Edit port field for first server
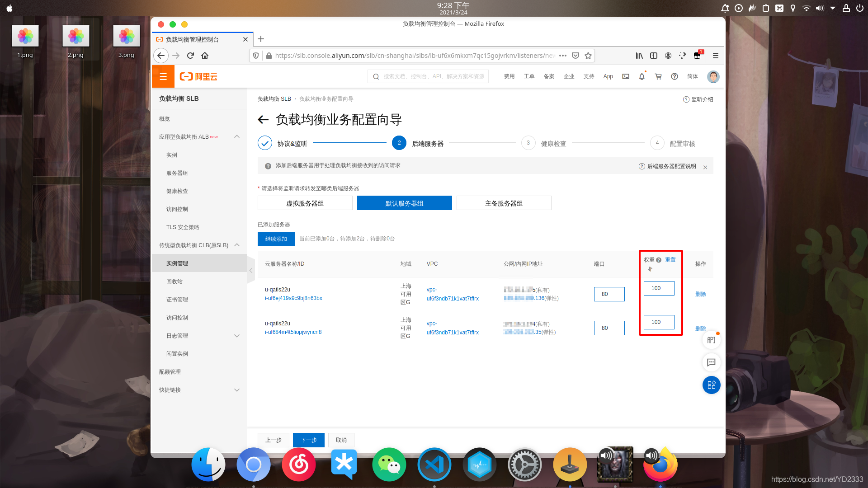The width and height of the screenshot is (868, 488). (609, 294)
